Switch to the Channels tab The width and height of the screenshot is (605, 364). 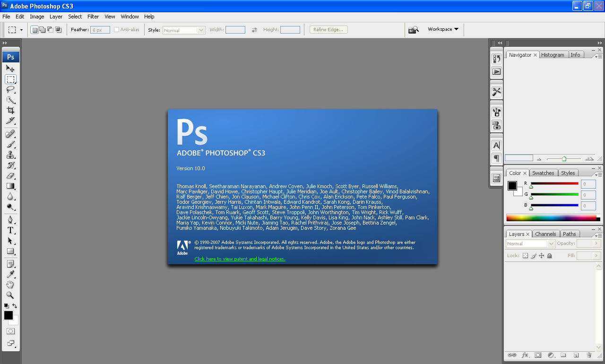[x=545, y=234]
